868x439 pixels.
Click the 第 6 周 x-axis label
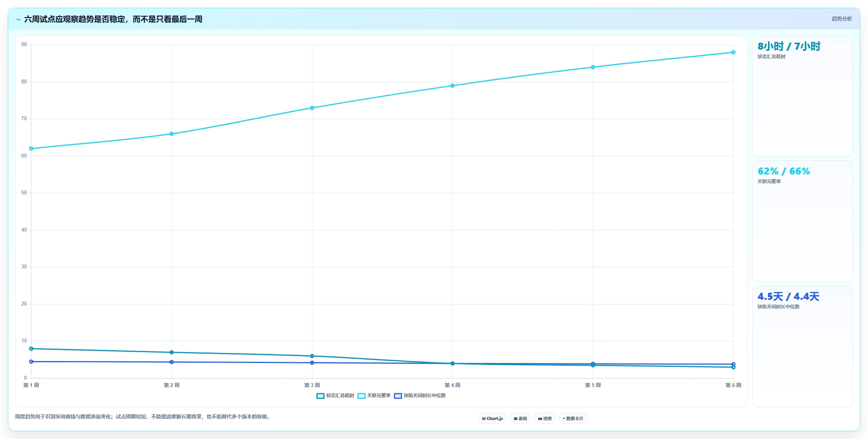733,385
